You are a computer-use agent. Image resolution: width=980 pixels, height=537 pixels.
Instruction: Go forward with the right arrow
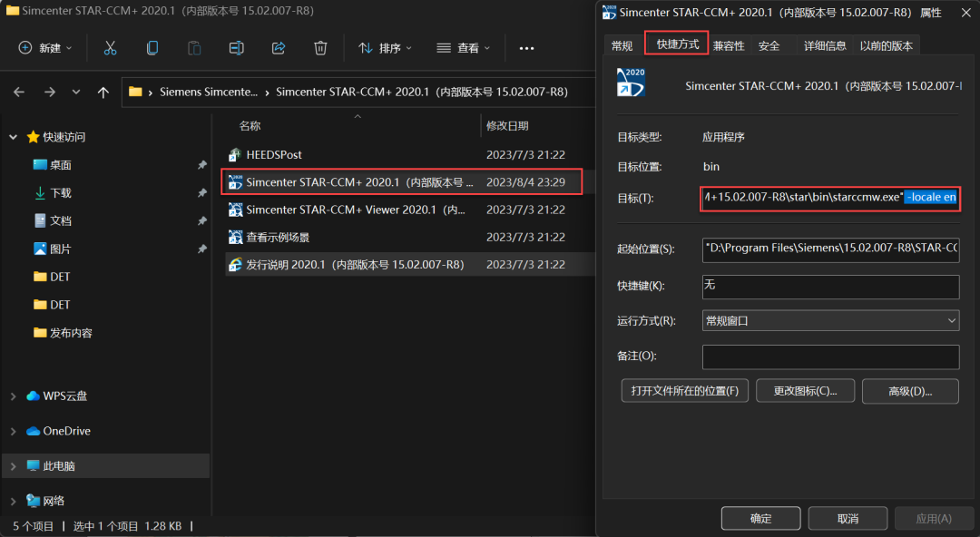pyautogui.click(x=49, y=92)
